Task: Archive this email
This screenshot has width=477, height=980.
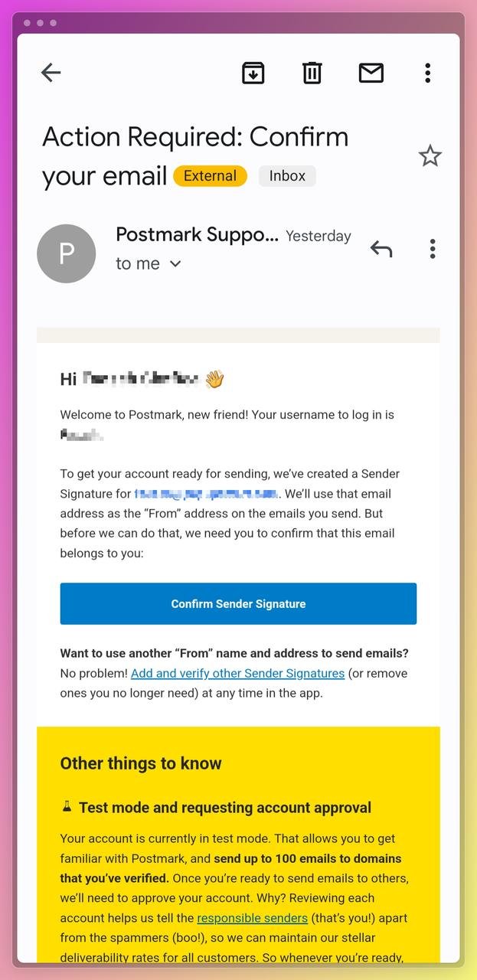Action: tap(253, 73)
